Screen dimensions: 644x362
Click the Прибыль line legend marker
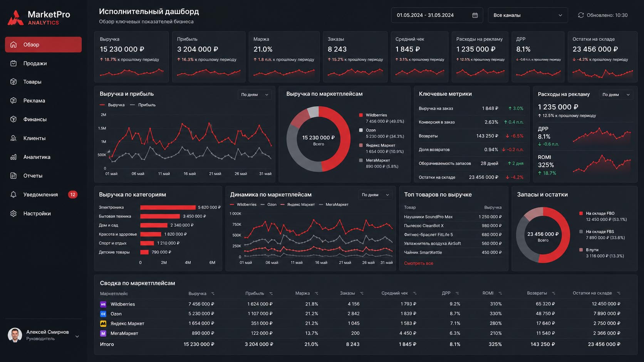tap(132, 105)
